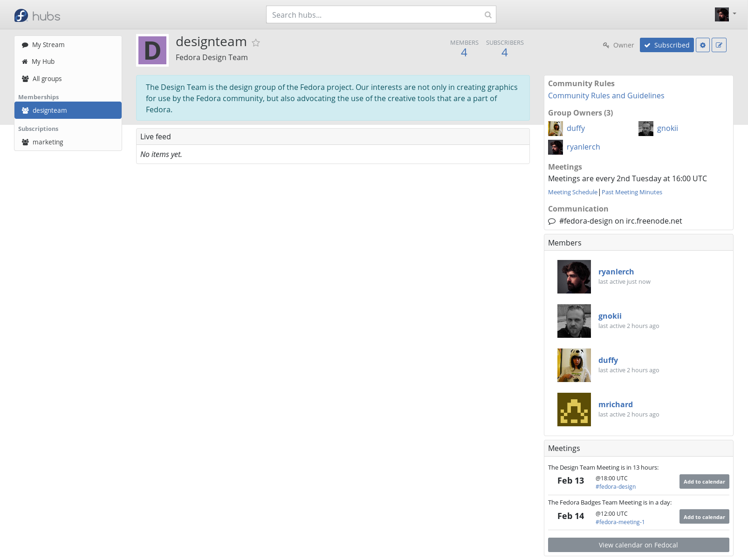Click gnokii's small owner avatar
This screenshot has height=560, width=748.
coord(646,129)
